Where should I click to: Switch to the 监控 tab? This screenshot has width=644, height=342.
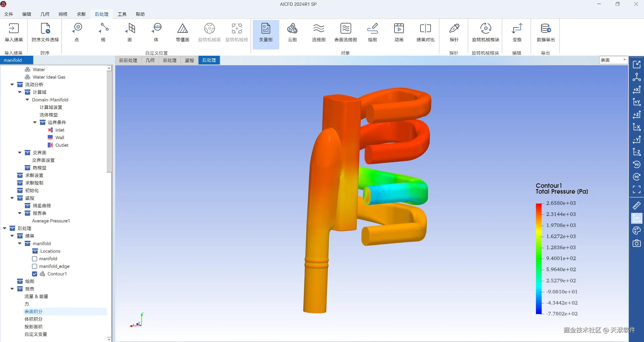(189, 60)
